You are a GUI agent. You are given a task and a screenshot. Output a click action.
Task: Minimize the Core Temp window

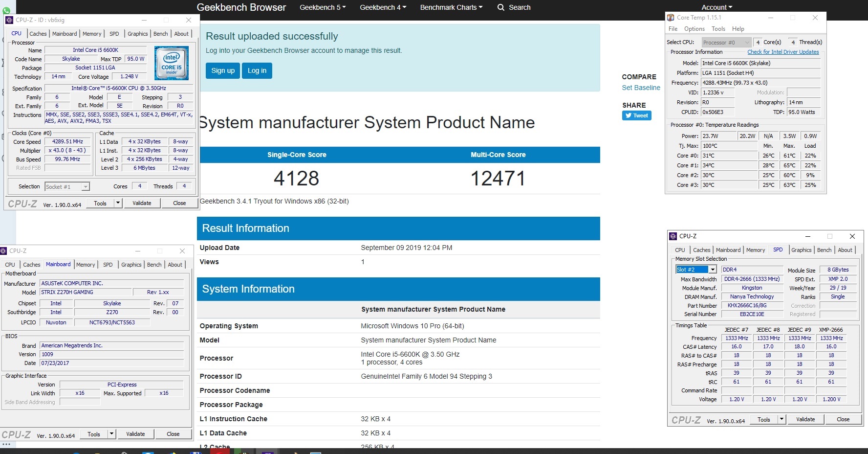pos(771,18)
